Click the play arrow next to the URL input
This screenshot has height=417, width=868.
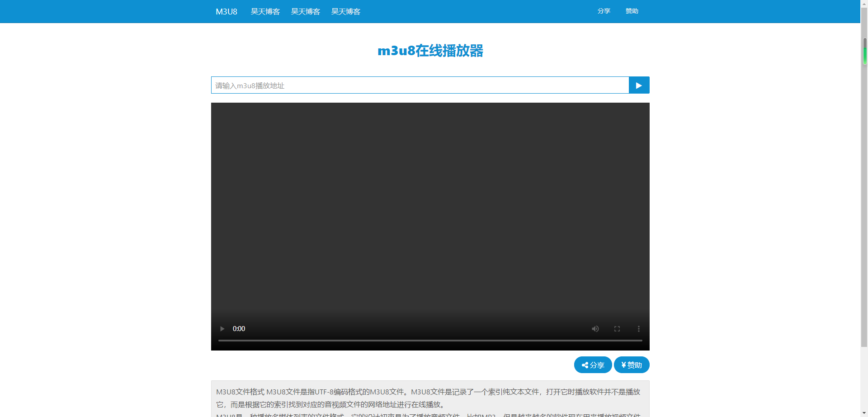(x=638, y=85)
